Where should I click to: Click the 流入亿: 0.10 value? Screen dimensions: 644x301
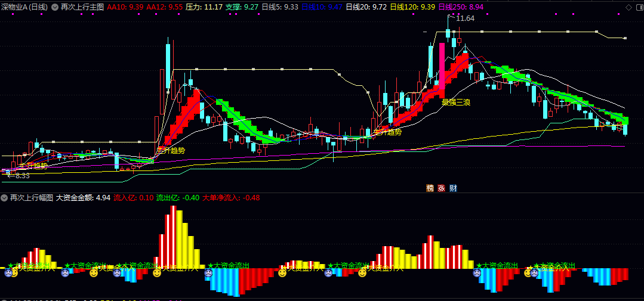pyautogui.click(x=134, y=198)
